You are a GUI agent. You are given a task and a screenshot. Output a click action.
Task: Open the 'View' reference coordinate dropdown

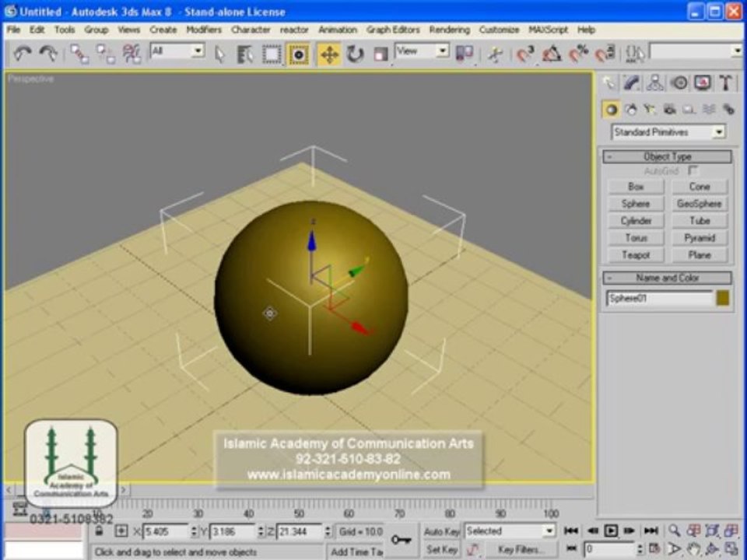(x=443, y=51)
